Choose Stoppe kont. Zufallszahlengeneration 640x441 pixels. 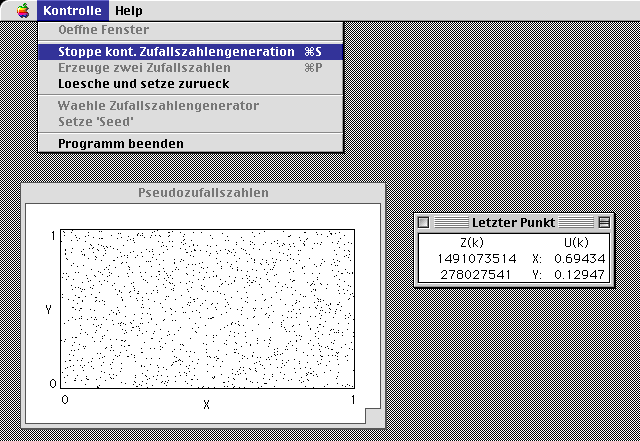191,52
